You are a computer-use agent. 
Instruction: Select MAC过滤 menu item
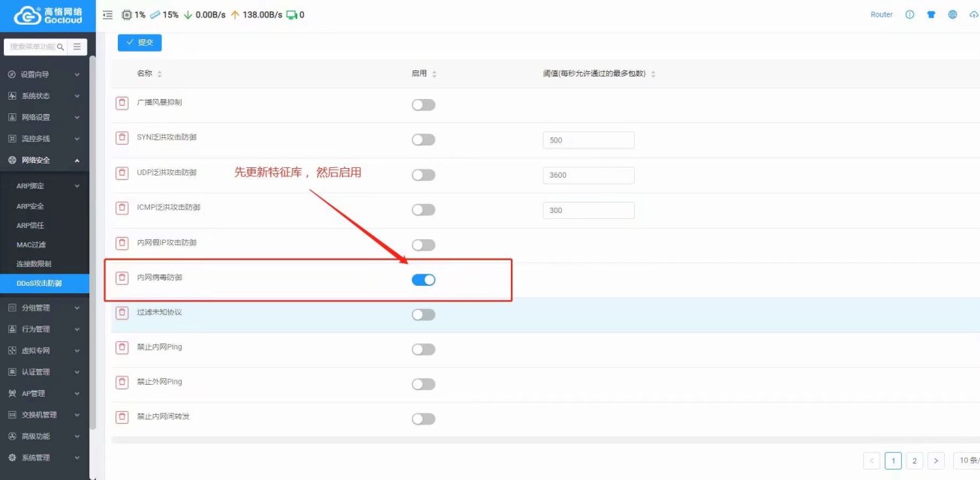point(32,244)
